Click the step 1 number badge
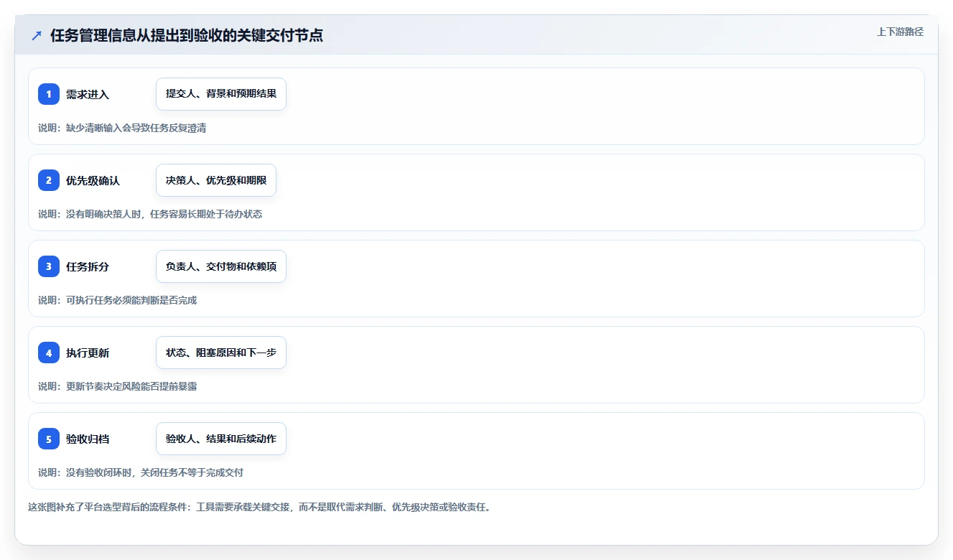Viewport: 953px width, 560px height. tap(49, 94)
